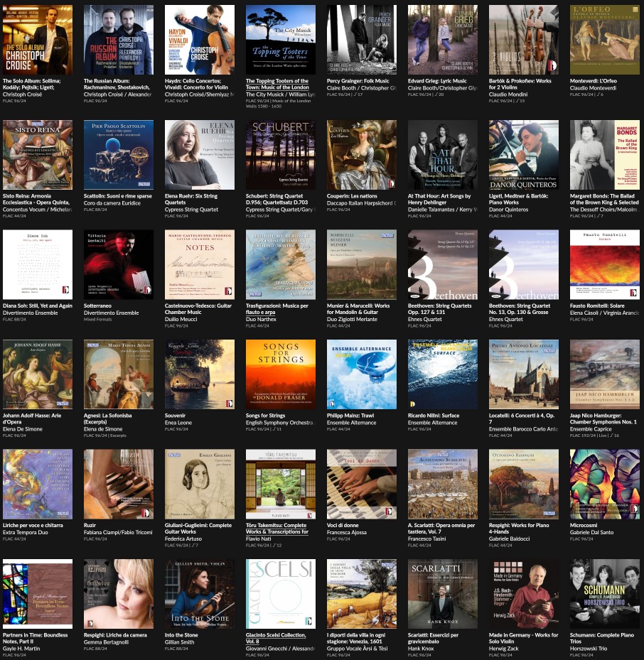Image resolution: width=644 pixels, height=660 pixels.
Task: Click artist Horszowski Trio
Action: coord(589,649)
